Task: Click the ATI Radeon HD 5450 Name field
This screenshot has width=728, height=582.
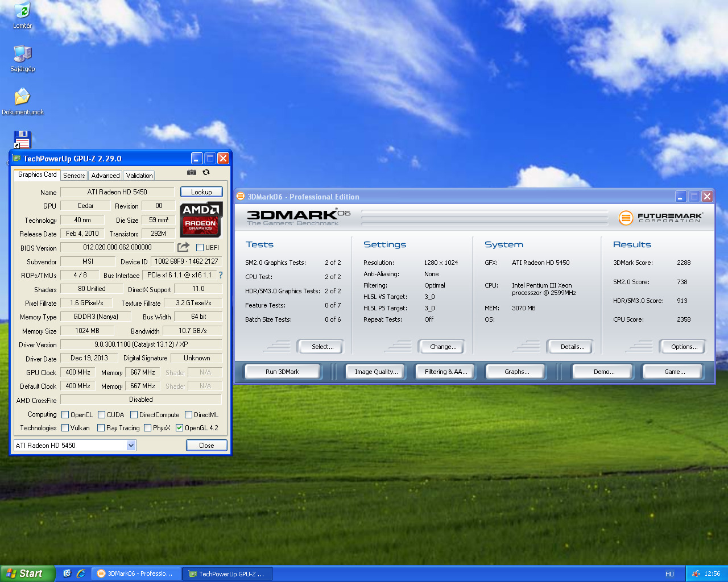Action: click(117, 192)
